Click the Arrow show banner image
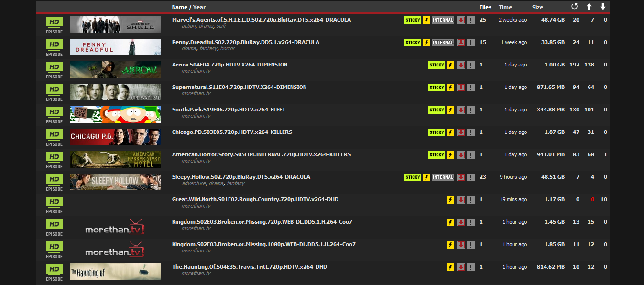This screenshot has height=285, width=644. 115,70
